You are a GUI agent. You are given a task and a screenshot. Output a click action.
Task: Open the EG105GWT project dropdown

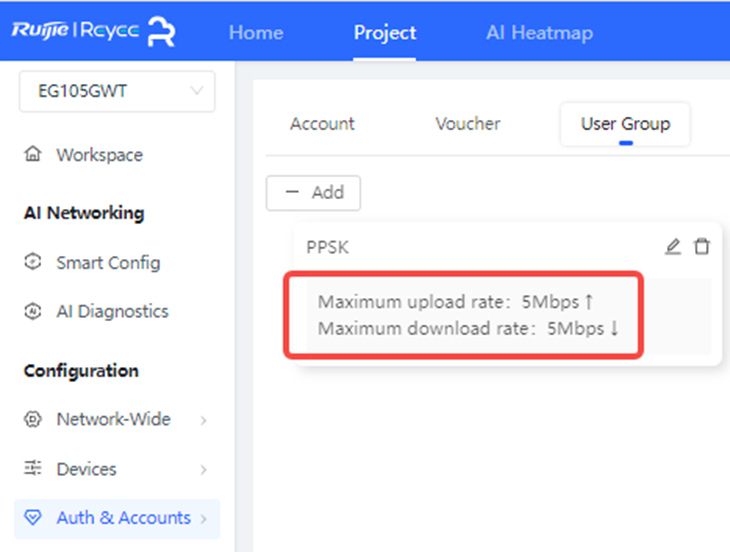(117, 91)
